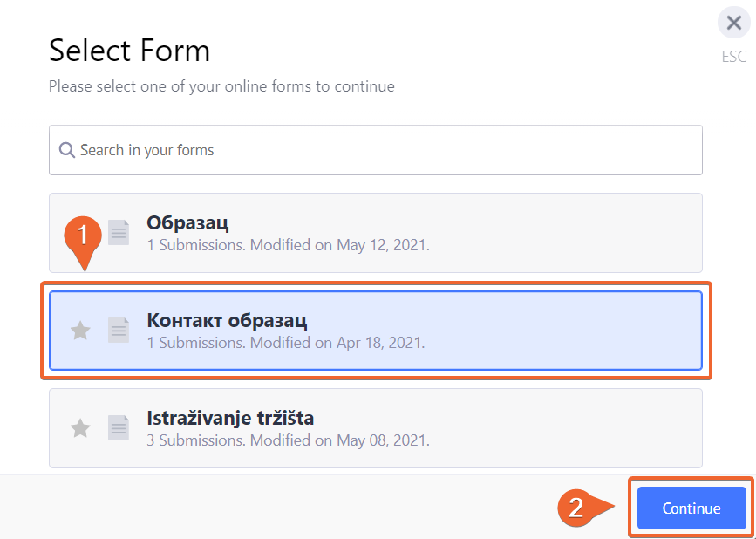Focus the 'Search in your forms' field
This screenshot has height=539, width=756.
(x=375, y=150)
